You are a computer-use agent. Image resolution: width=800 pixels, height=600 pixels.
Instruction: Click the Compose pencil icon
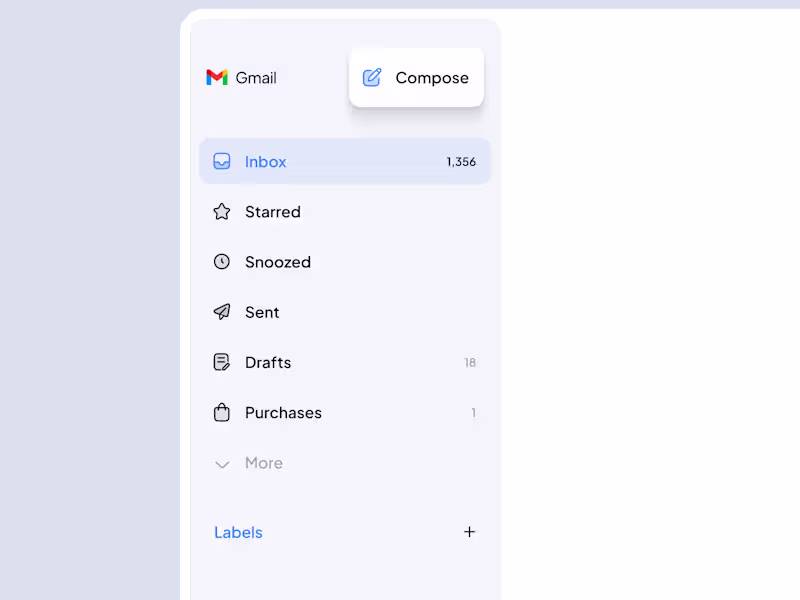372,78
